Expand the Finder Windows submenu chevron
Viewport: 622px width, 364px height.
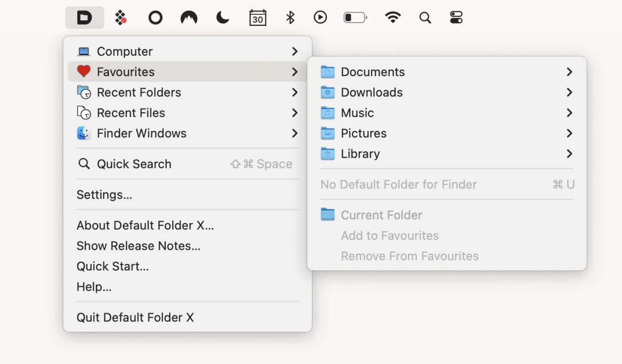(295, 133)
